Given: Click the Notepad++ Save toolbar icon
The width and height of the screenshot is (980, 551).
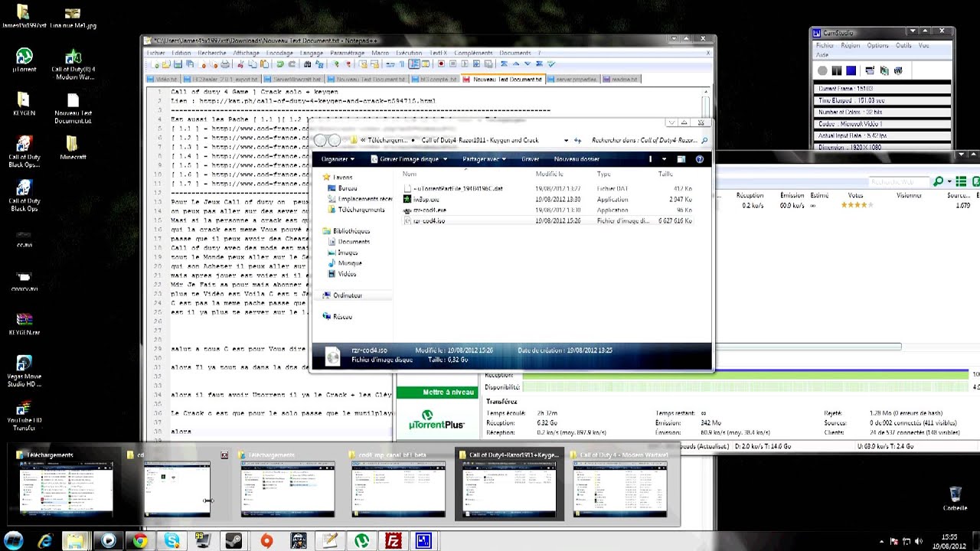Looking at the screenshot, I should point(178,64).
